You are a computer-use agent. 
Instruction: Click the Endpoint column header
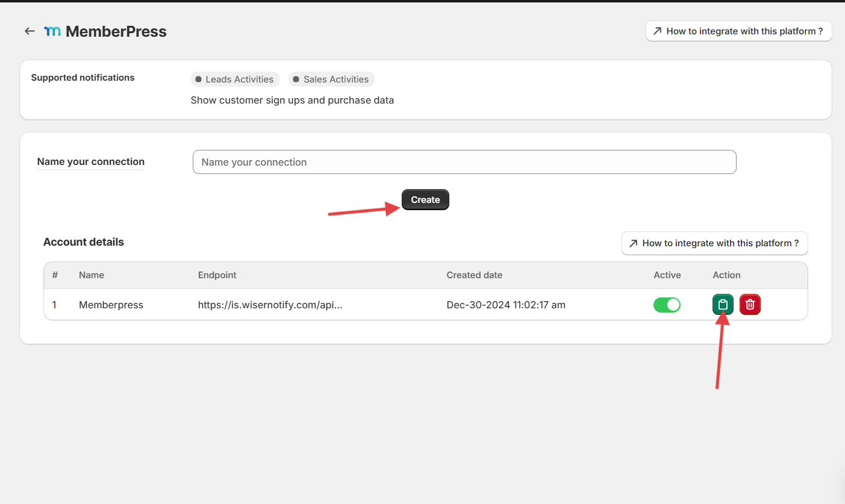217,275
